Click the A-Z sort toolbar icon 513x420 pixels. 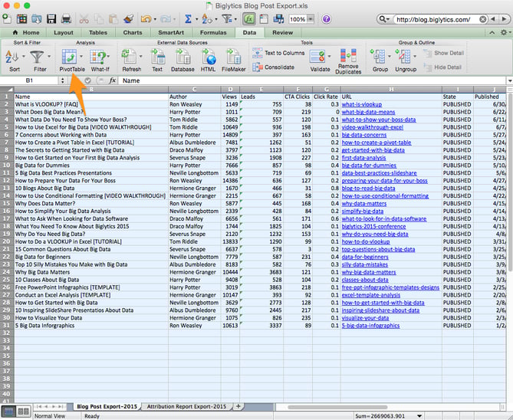(x=207, y=19)
